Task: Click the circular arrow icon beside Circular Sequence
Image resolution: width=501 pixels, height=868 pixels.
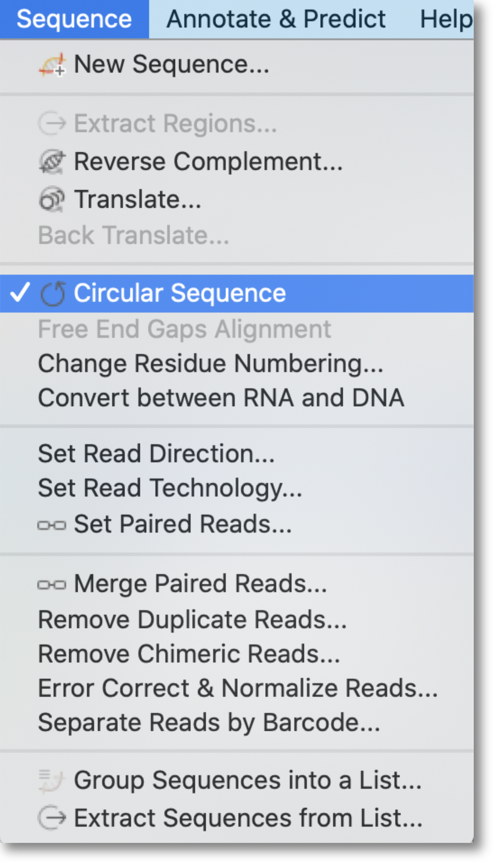Action: pos(53,293)
